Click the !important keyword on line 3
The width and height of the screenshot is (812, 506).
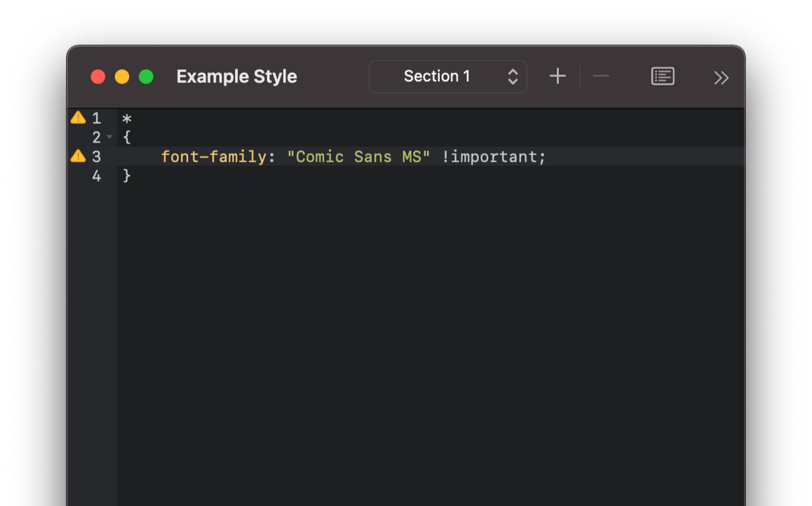pyautogui.click(x=493, y=157)
